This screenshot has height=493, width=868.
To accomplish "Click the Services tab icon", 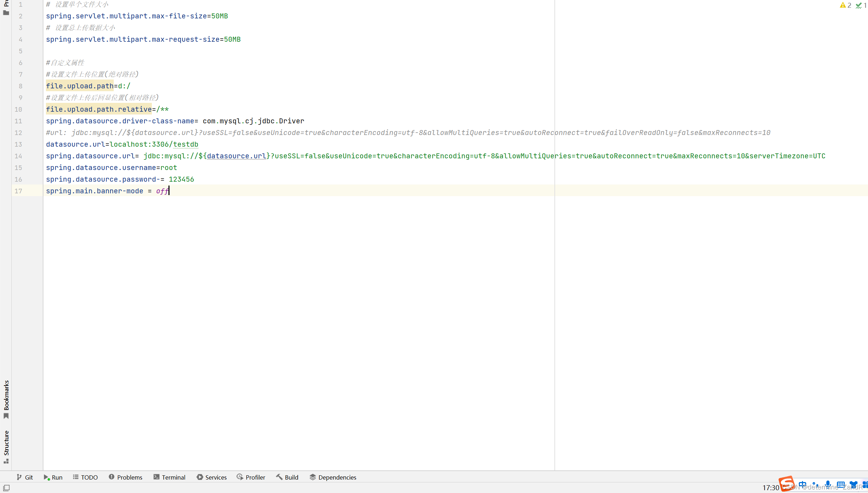I will click(200, 477).
